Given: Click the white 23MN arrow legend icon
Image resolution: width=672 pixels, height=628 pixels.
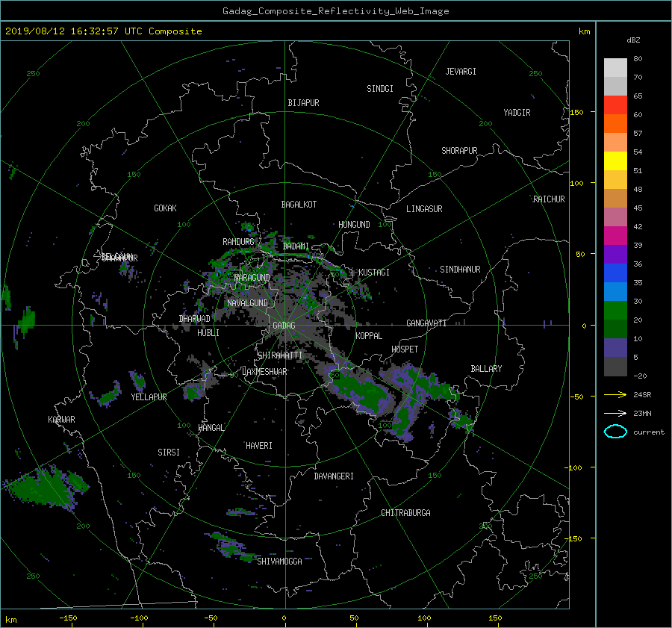Looking at the screenshot, I should click(x=615, y=413).
